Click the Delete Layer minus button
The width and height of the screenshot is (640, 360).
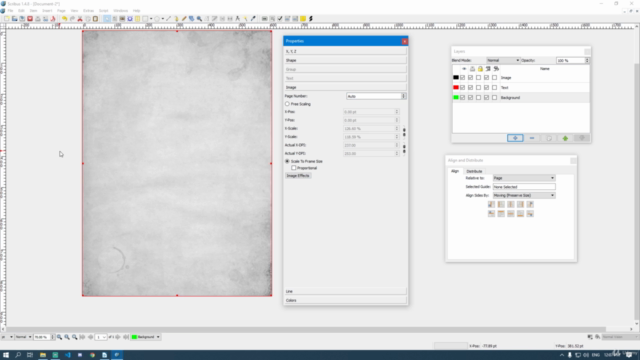point(532,138)
